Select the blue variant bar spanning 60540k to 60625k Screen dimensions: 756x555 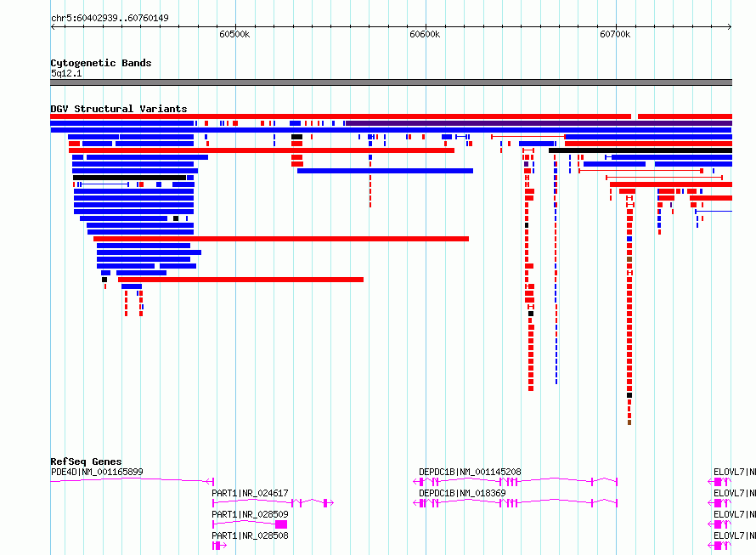click(386, 171)
